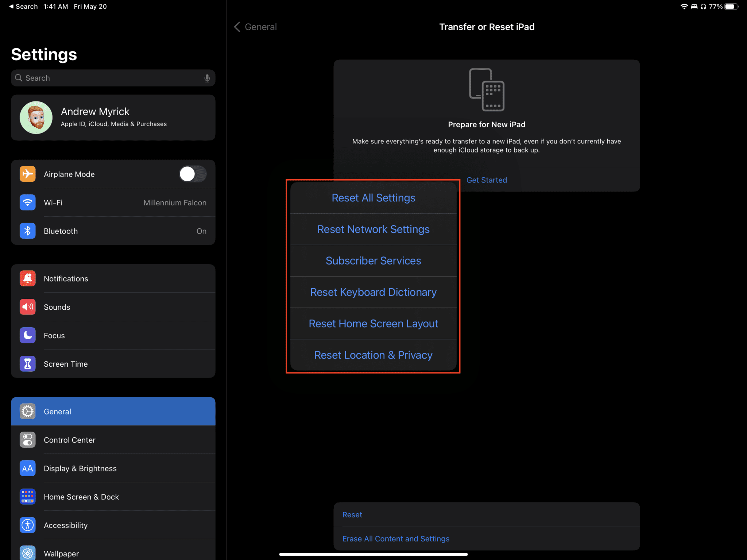Screen dimensions: 747x560
Task: Click the Get Started link
Action: pyautogui.click(x=487, y=180)
